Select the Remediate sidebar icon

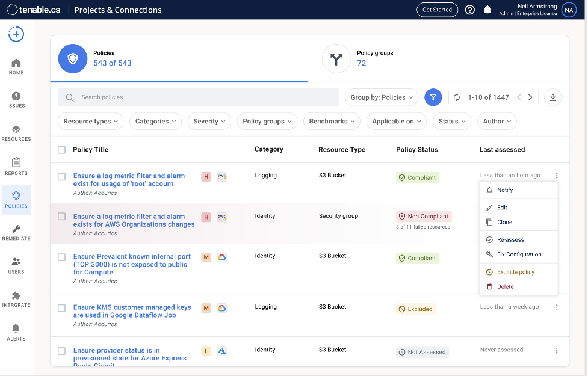coord(16,233)
